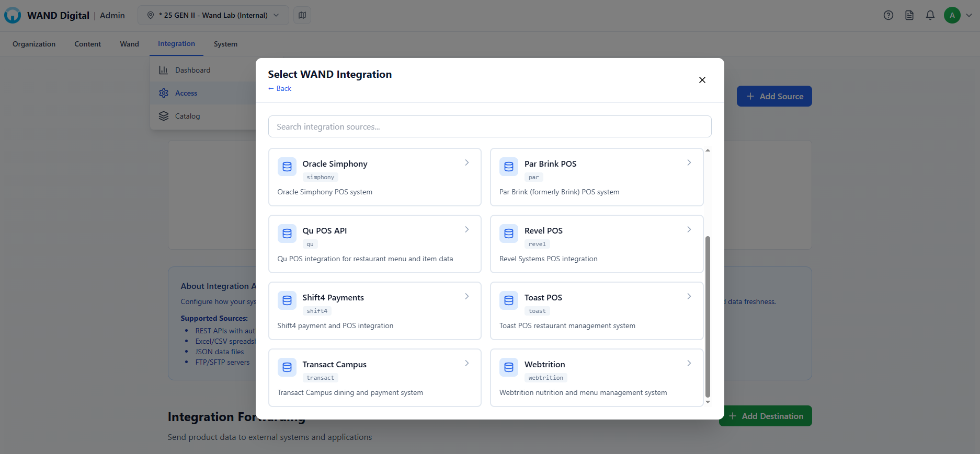Expand Par Brink POS chevron arrow
Screen dimensions: 980x454
click(x=689, y=162)
